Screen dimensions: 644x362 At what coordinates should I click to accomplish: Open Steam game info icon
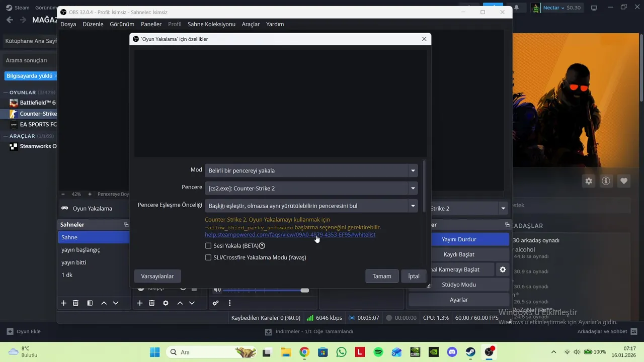coord(606,181)
